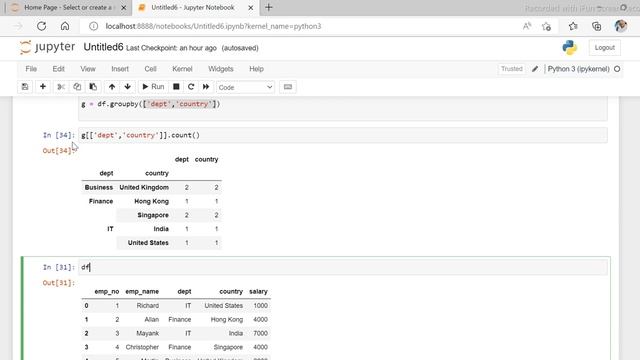Open a new browser tab
640x360 pixels.
click(x=269, y=7)
